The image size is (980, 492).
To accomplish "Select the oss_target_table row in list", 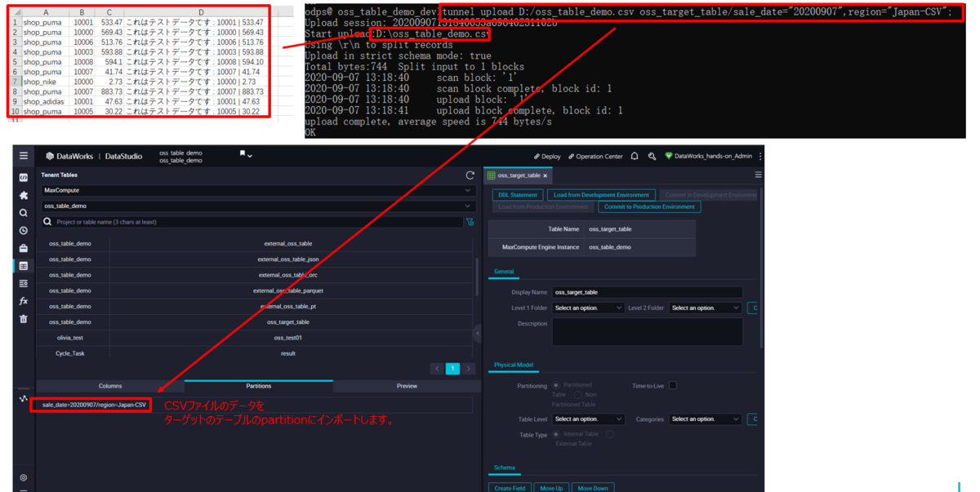I will [255, 322].
